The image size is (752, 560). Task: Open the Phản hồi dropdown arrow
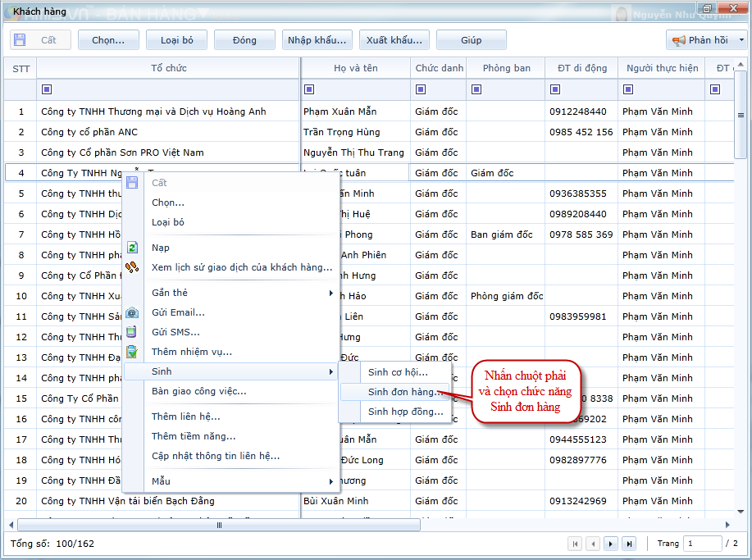(741, 40)
